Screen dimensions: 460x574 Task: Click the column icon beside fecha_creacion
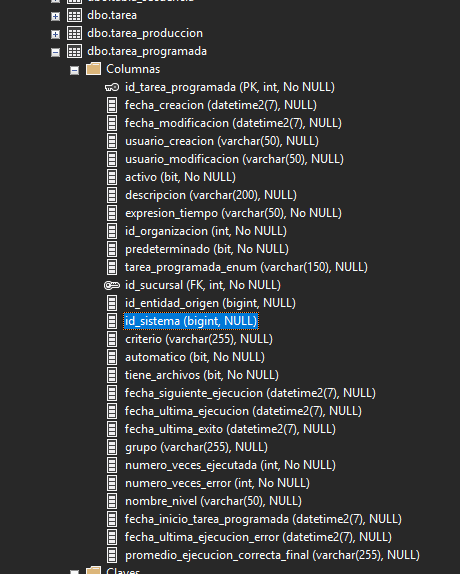(112, 105)
